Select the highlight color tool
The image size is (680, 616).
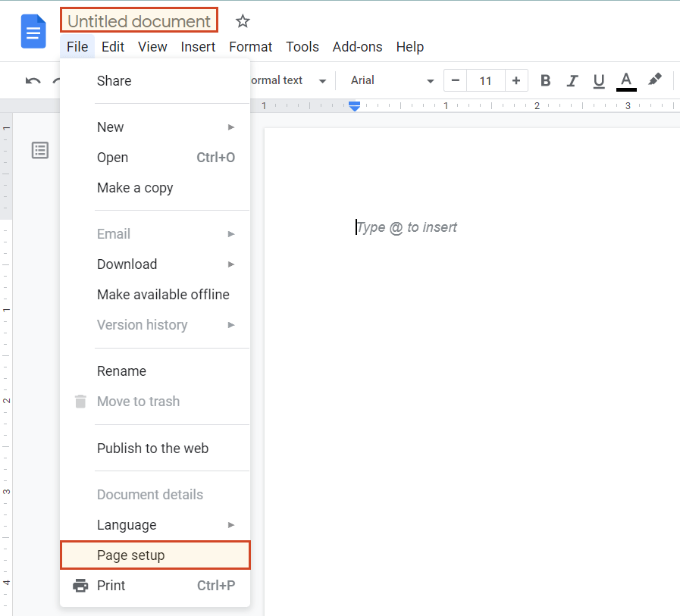[x=655, y=80]
